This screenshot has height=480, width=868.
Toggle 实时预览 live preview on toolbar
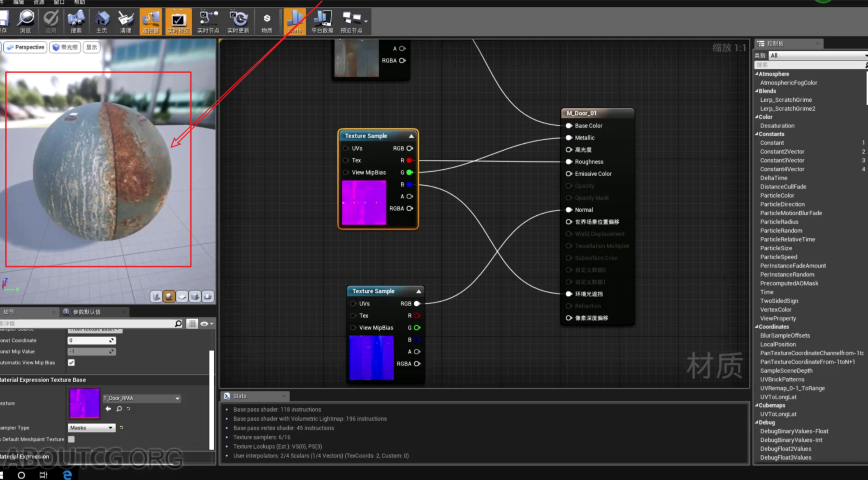pyautogui.click(x=178, y=21)
